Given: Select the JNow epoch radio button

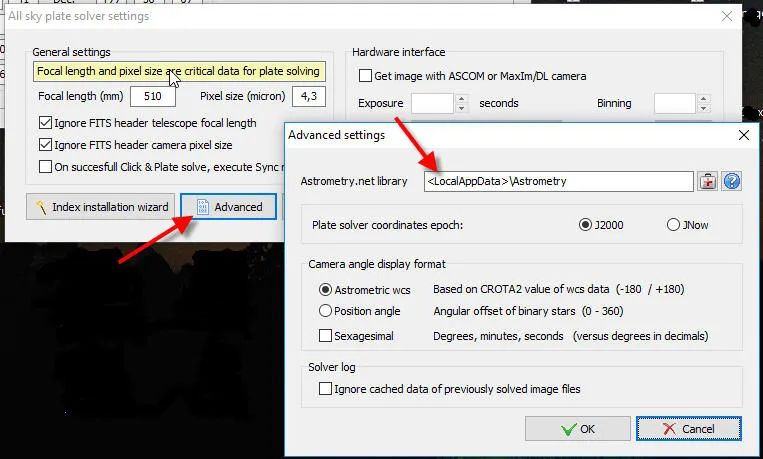Looking at the screenshot, I should coord(673,225).
